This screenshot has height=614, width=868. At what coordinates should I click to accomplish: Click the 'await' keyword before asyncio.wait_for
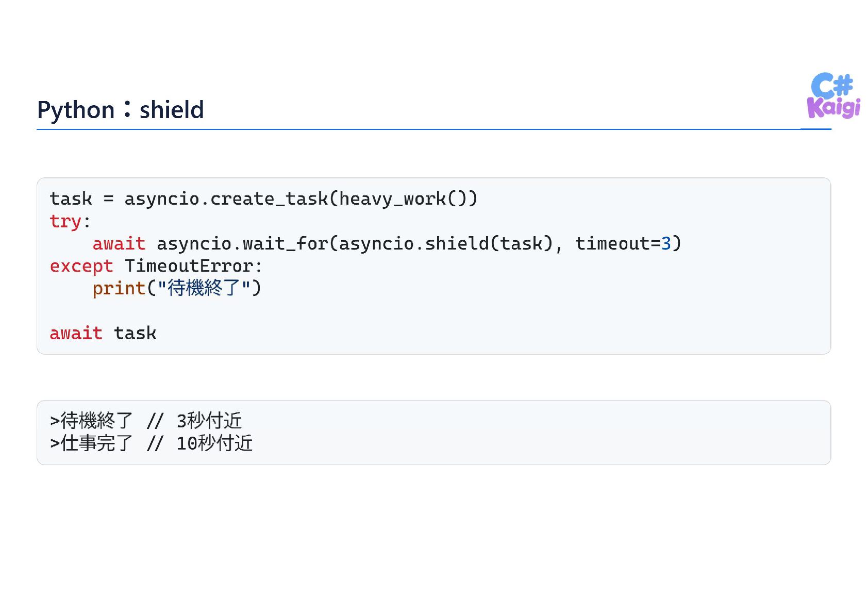119,243
